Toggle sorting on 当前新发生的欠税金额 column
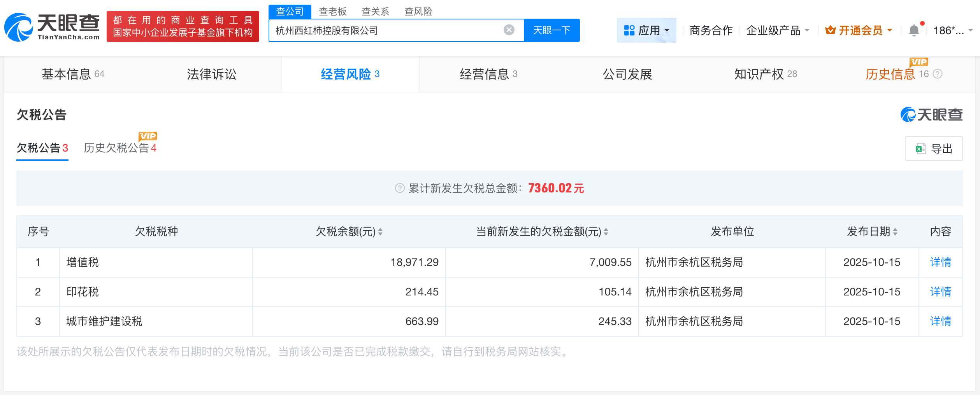 [x=607, y=232]
